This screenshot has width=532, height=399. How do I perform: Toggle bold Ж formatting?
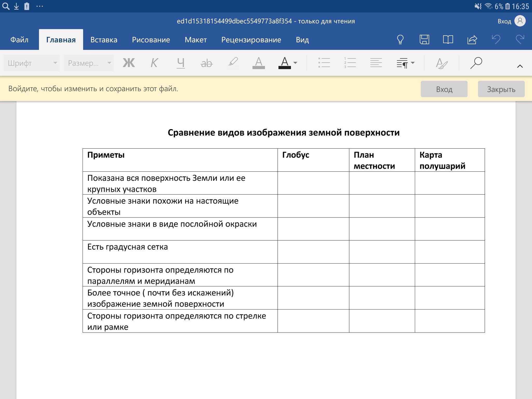129,63
